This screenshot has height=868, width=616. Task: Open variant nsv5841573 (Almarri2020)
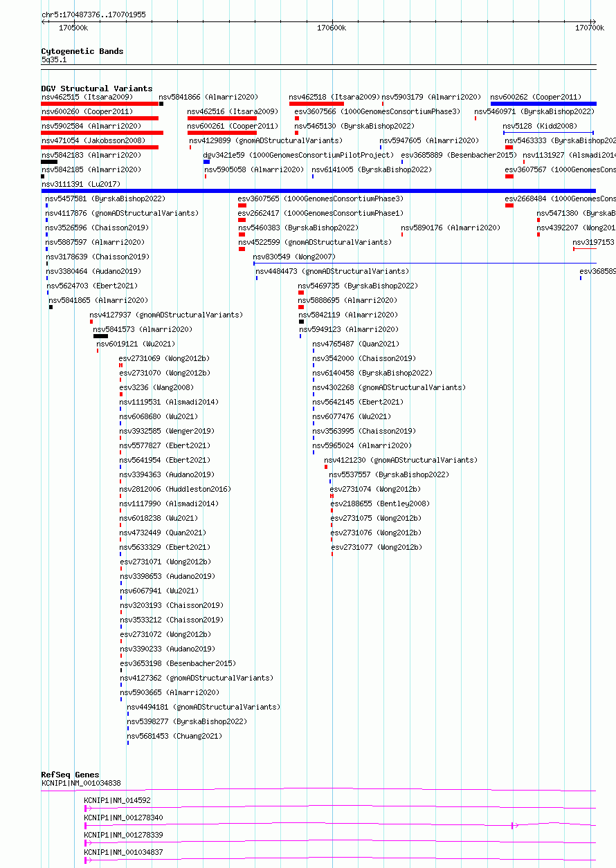pyautogui.click(x=143, y=329)
